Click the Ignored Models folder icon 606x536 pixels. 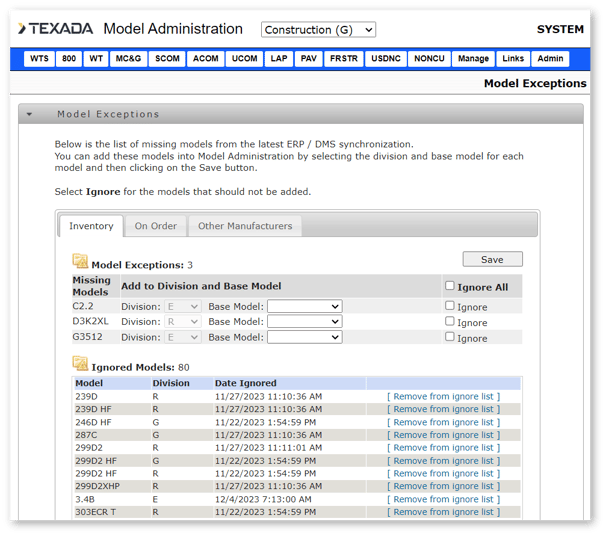(80, 366)
